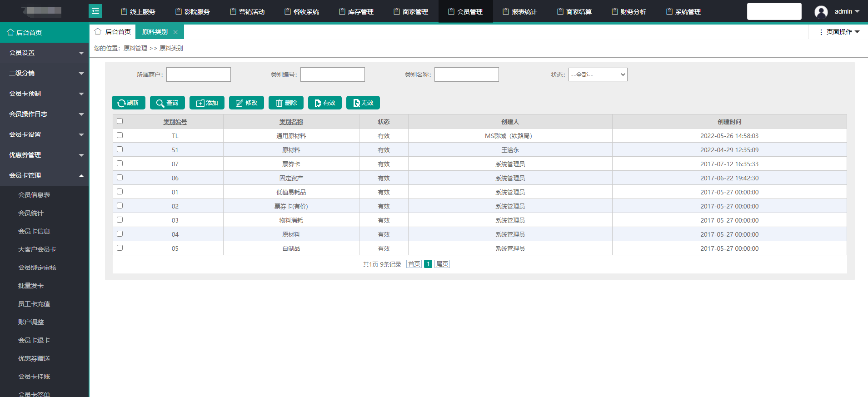Click the home icon in sidebar 后台首页

point(10,32)
